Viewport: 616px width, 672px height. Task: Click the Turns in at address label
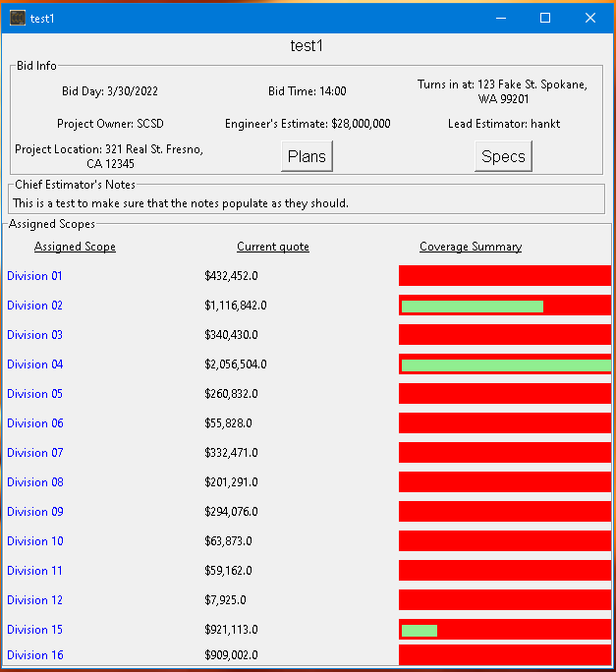point(503,91)
